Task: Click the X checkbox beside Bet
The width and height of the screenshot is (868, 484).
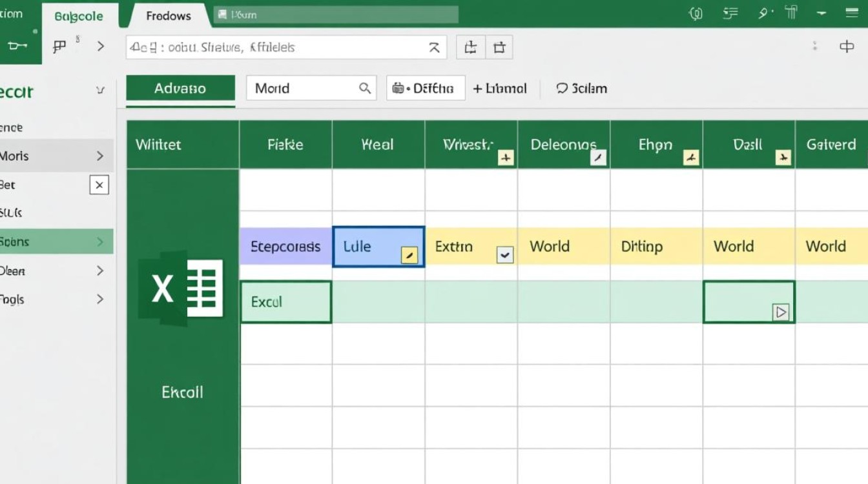Action: [99, 185]
